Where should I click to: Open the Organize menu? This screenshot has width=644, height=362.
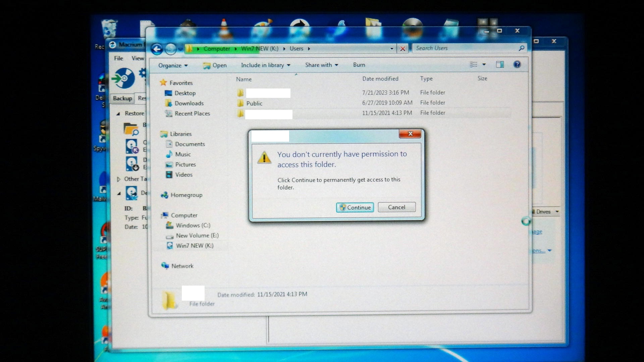click(x=173, y=65)
